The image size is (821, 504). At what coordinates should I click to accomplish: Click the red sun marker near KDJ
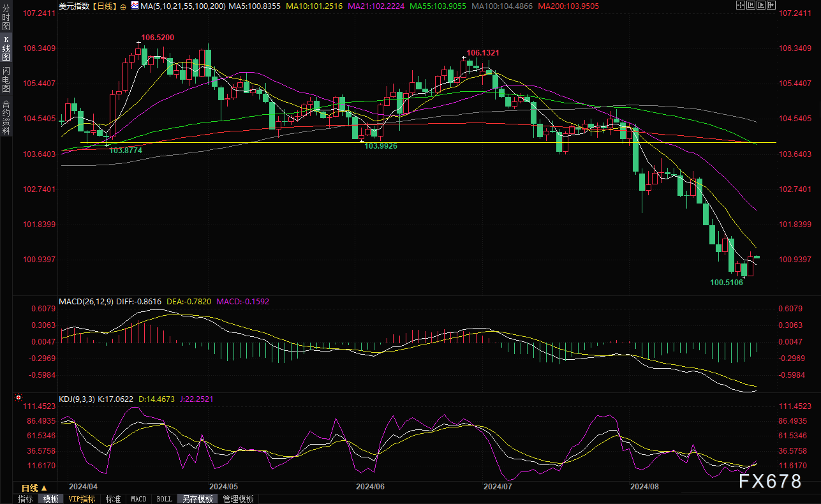pyautogui.click(x=18, y=397)
